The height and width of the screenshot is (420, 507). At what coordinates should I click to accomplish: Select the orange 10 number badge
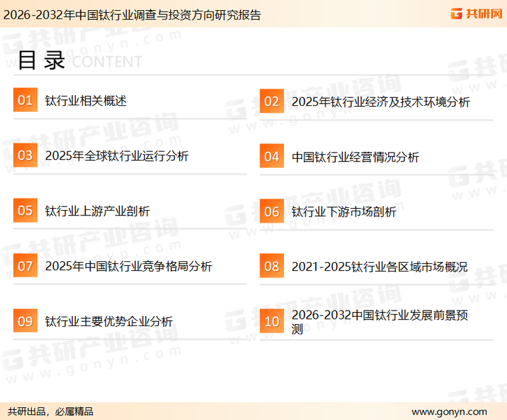[272, 321]
